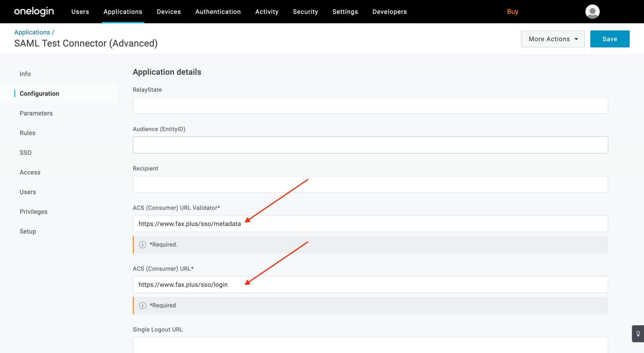Switch to the Parameters tab
The width and height of the screenshot is (644, 353).
click(x=36, y=113)
